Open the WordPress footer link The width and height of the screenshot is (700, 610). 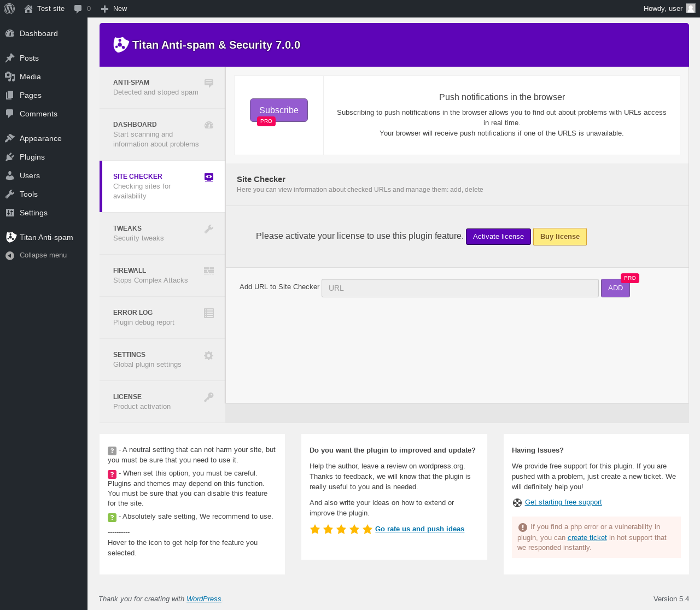tap(203, 599)
